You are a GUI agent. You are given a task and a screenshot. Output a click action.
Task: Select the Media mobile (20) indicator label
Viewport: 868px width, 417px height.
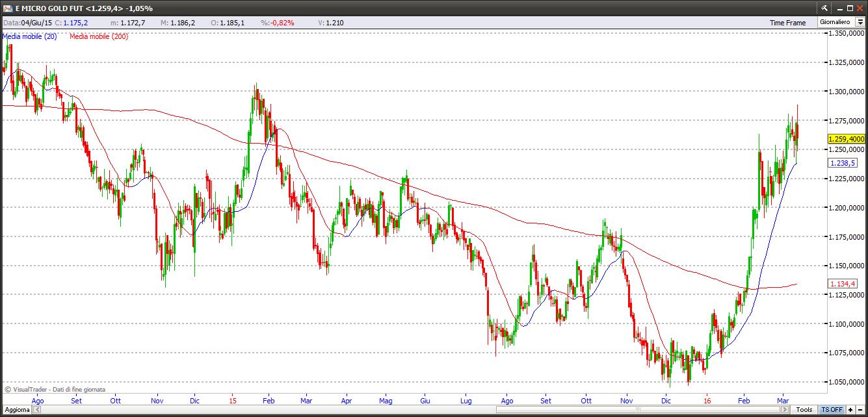[x=30, y=36]
